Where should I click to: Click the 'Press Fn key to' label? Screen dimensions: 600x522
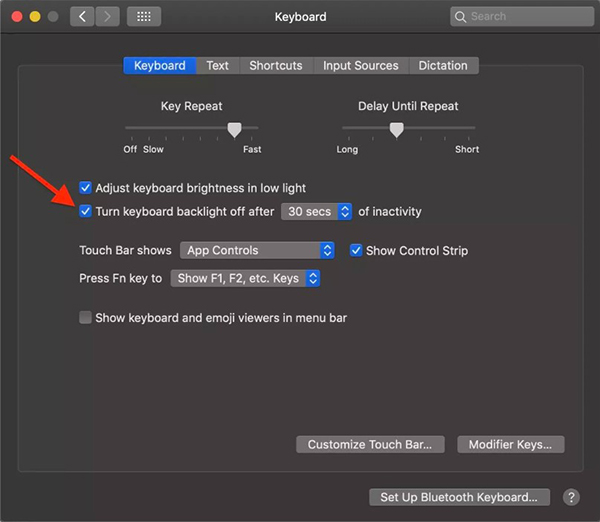(121, 278)
